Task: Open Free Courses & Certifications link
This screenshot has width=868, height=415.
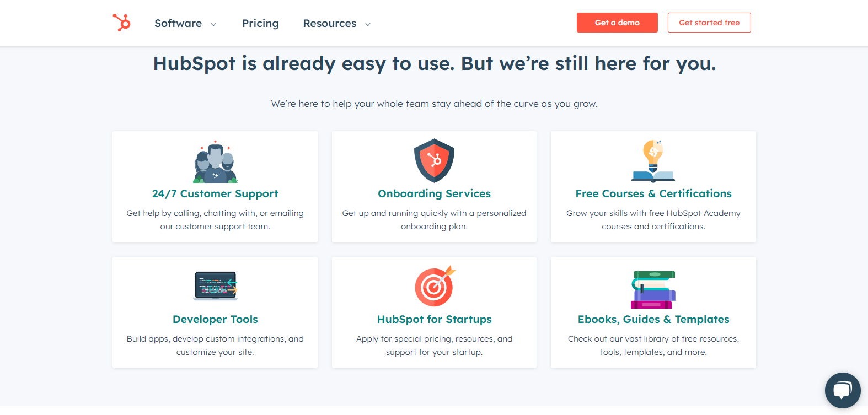Action: [x=653, y=193]
